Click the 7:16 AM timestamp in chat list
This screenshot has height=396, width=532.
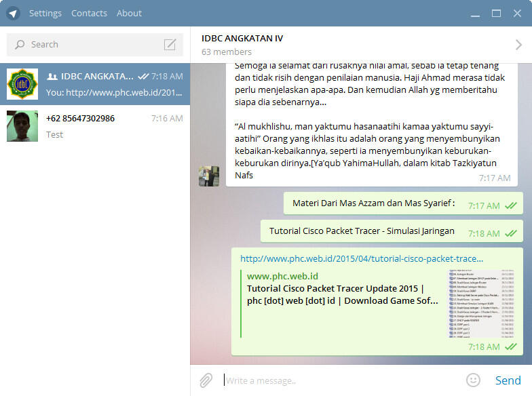(167, 118)
